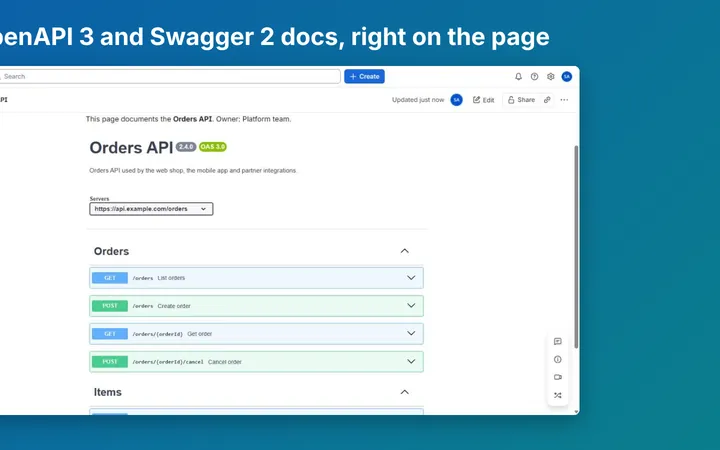Click the POST badge for Create order

point(110,306)
